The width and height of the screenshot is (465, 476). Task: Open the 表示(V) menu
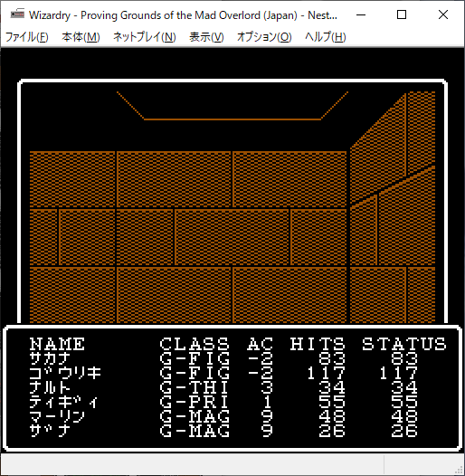click(x=206, y=37)
